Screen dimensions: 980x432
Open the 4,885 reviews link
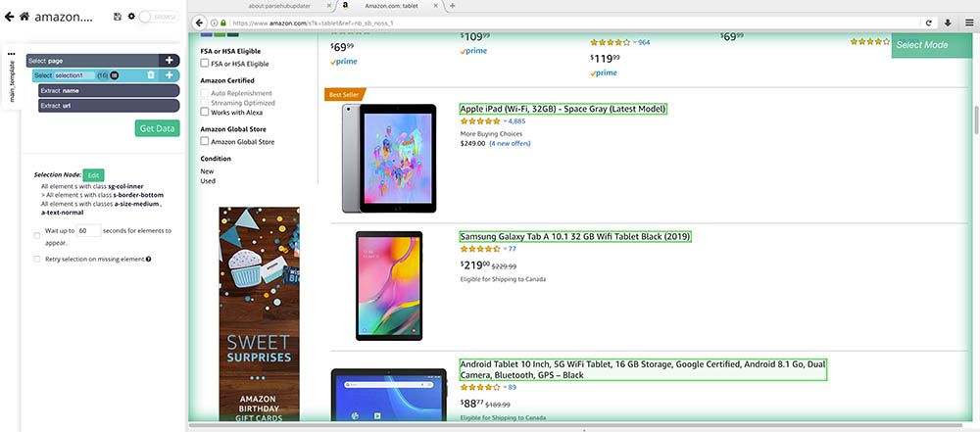516,121
